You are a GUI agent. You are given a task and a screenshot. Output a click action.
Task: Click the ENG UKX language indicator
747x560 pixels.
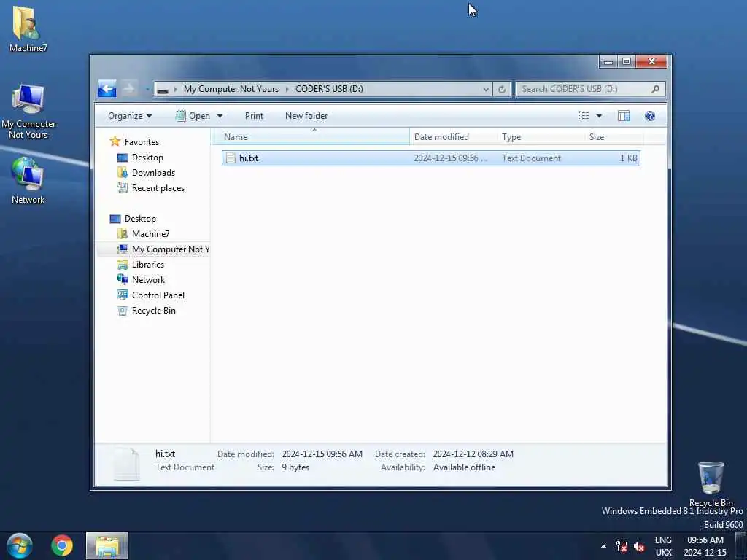click(663, 546)
